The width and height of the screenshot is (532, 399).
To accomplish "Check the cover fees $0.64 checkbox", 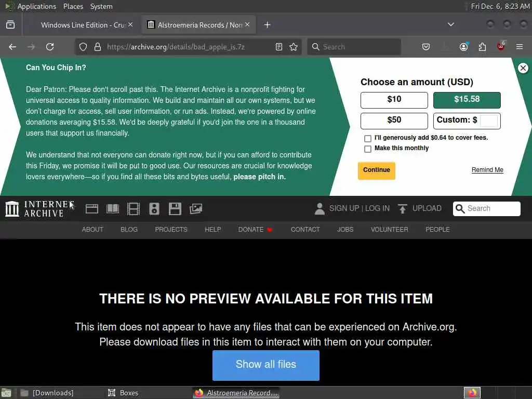I will (367, 138).
